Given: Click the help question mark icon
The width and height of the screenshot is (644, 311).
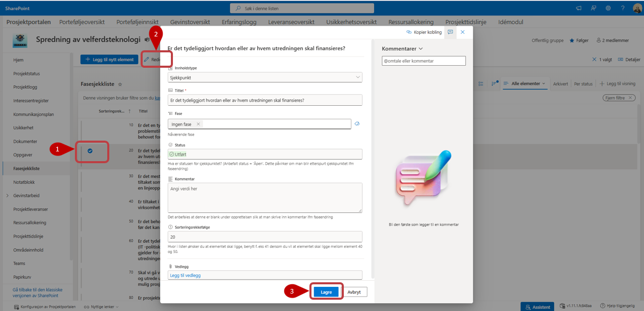Looking at the screenshot, I should (622, 8).
